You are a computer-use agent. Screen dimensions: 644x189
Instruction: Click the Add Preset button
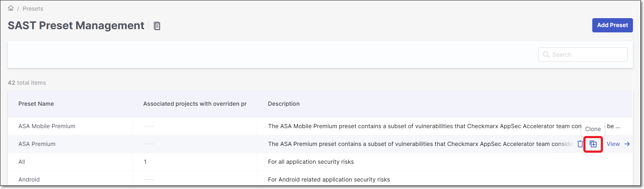coord(612,25)
